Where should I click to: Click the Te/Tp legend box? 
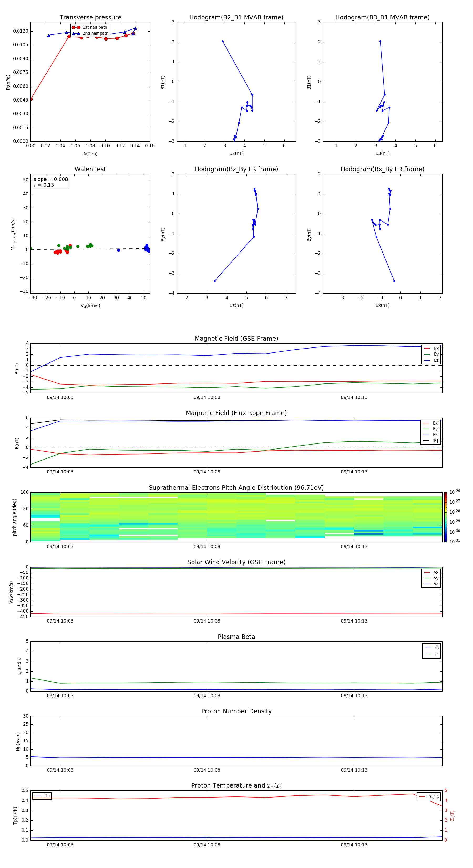[x=429, y=797]
